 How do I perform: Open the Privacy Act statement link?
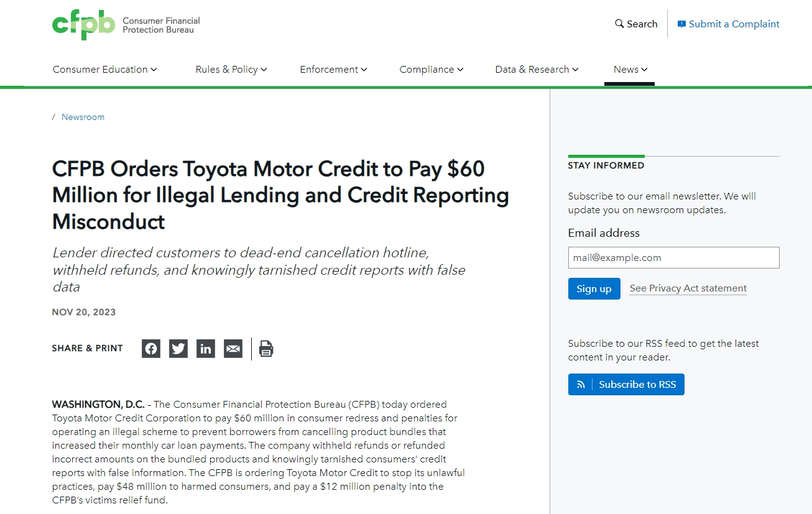click(x=688, y=288)
